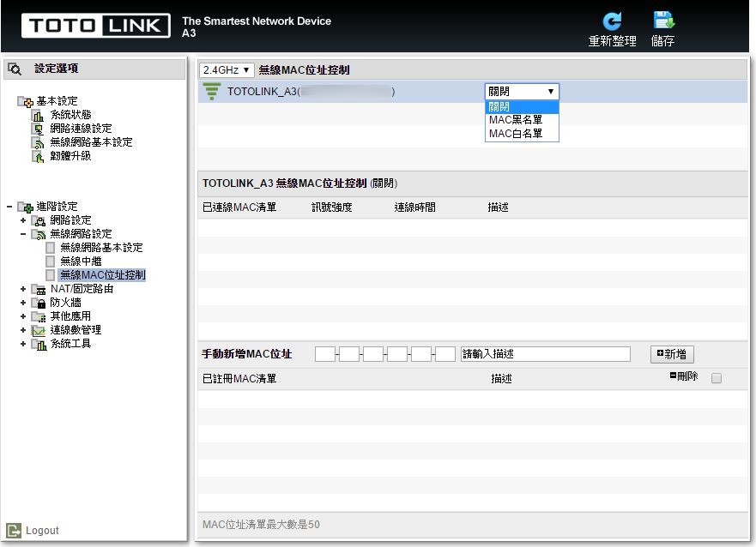
Task: Click the 網路設定 folder icon
Action: click(38, 220)
